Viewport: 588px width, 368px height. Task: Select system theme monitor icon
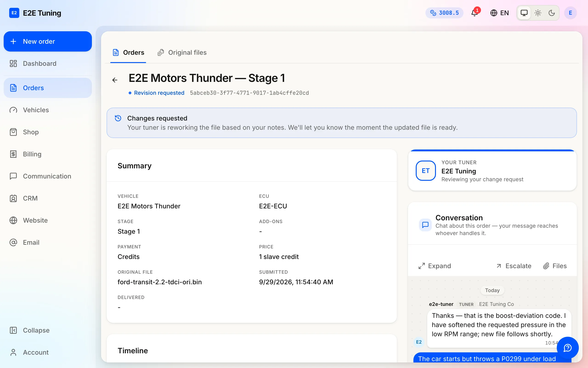pos(524,13)
